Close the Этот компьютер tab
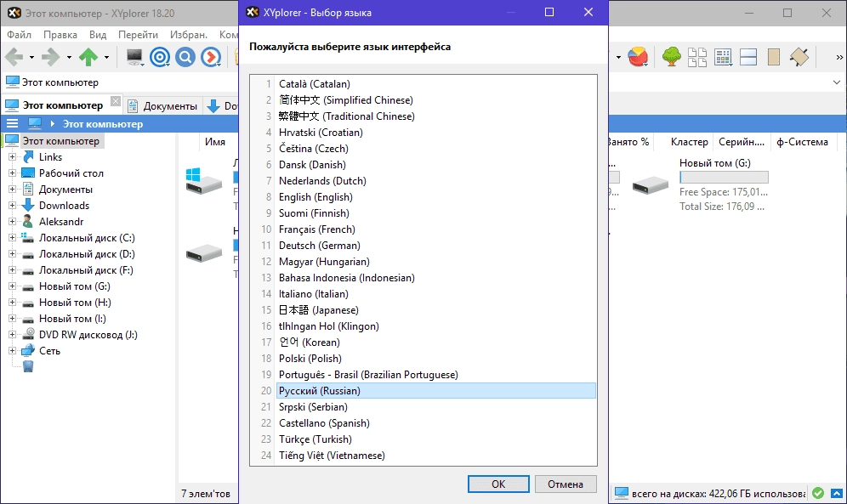The width and height of the screenshot is (847, 504). [115, 101]
